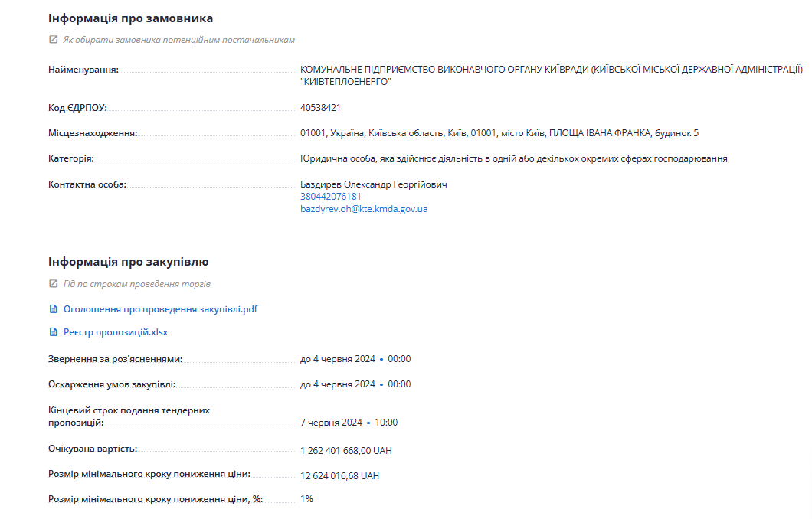Download the 'Реєстр пропозицій.xlsx' file

click(115, 333)
